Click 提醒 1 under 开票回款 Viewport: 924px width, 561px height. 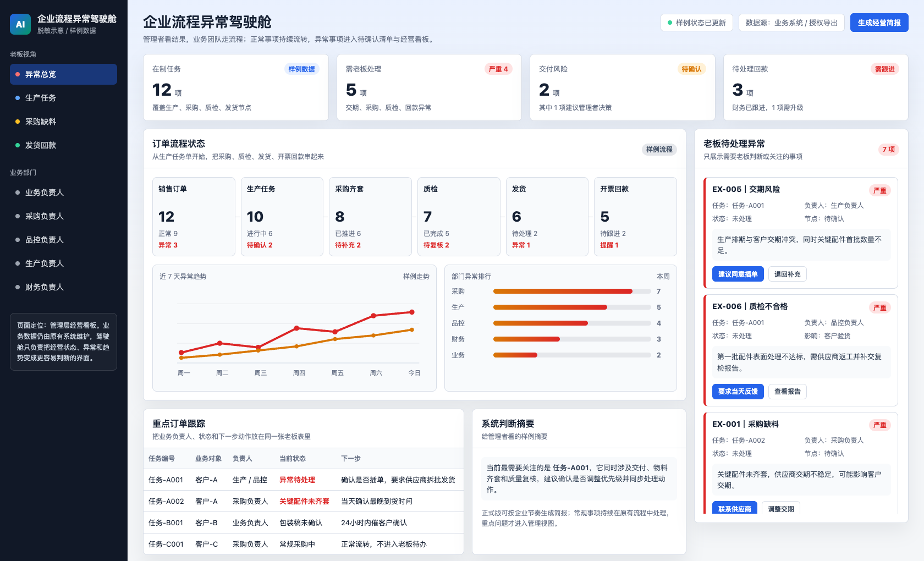click(x=609, y=245)
